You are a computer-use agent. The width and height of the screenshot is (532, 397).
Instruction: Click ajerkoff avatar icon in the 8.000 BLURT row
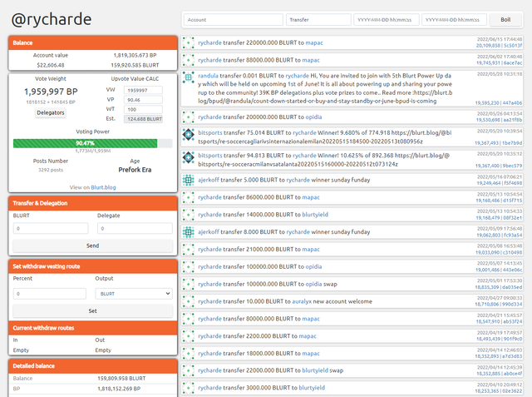[189, 232]
